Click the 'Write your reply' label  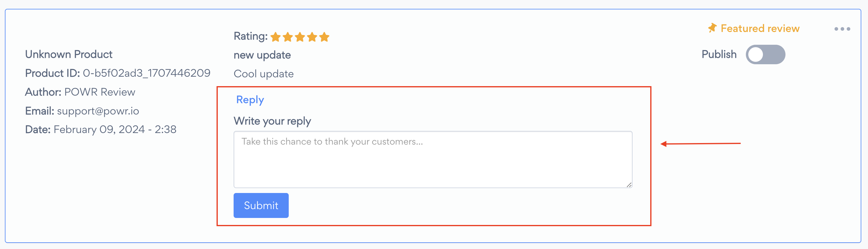pos(272,121)
